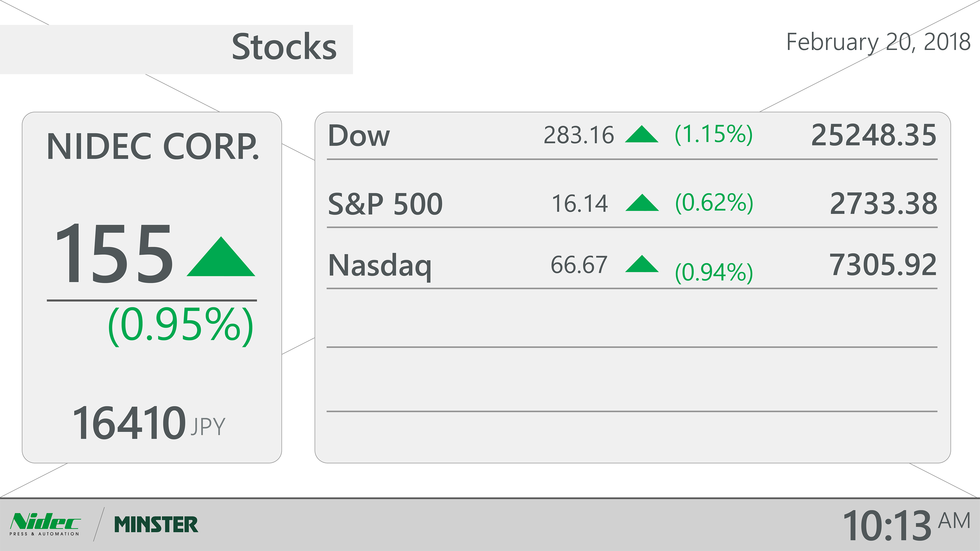This screenshot has height=551, width=980.
Task: Click the Nidec share price 16410 JPY
Action: click(148, 423)
